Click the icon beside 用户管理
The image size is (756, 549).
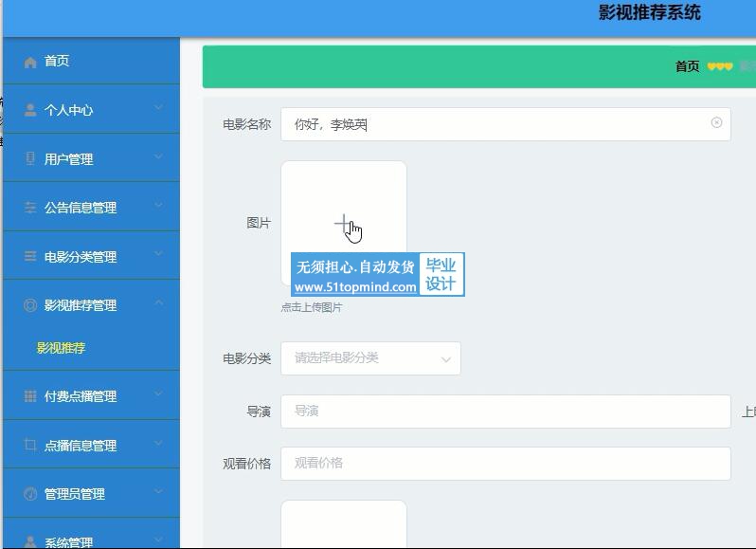pyautogui.click(x=30, y=158)
